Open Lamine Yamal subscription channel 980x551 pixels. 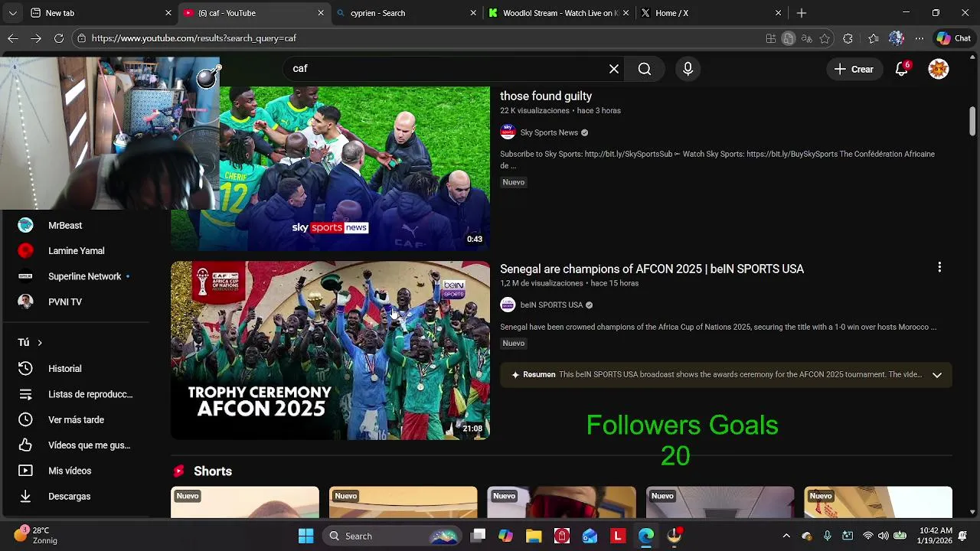click(77, 251)
